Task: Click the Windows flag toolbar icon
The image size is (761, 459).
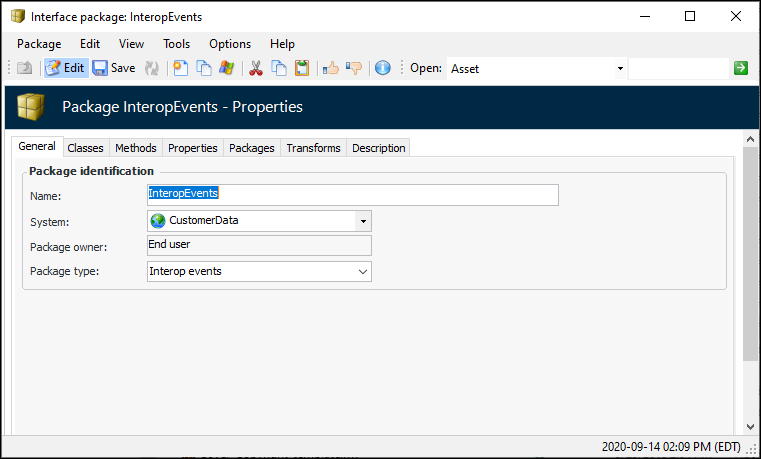Action: [x=227, y=68]
